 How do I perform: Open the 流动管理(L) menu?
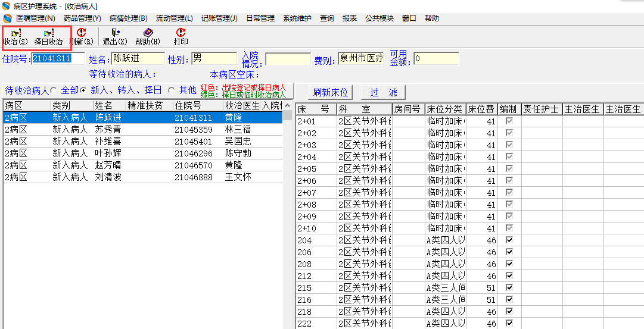pos(174,18)
